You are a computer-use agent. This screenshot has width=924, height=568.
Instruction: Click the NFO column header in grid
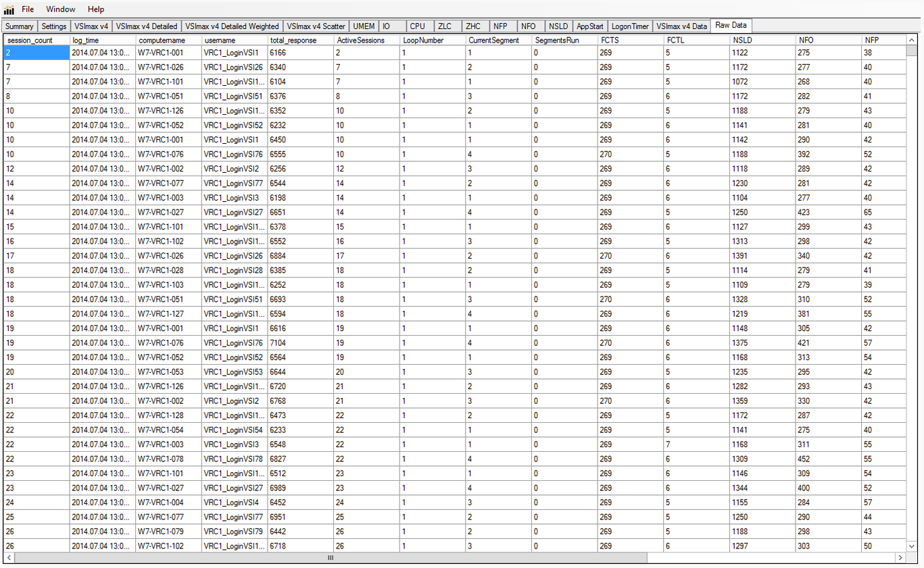829,41
